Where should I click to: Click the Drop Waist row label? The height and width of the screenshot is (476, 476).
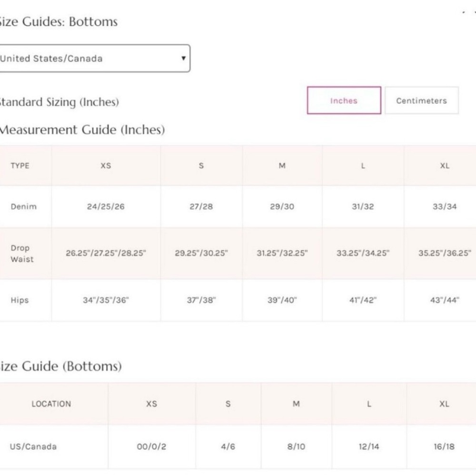[x=22, y=254]
